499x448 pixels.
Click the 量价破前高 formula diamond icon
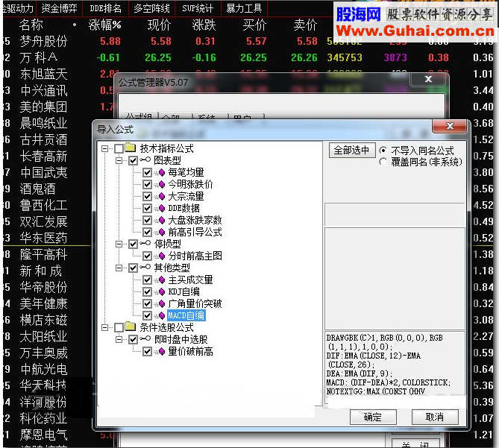162,352
